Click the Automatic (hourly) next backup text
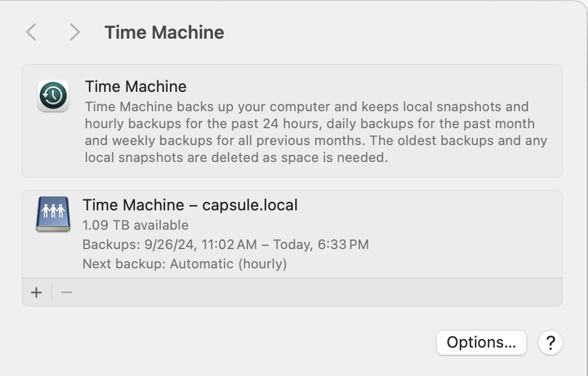This screenshot has width=588, height=376. (x=228, y=264)
